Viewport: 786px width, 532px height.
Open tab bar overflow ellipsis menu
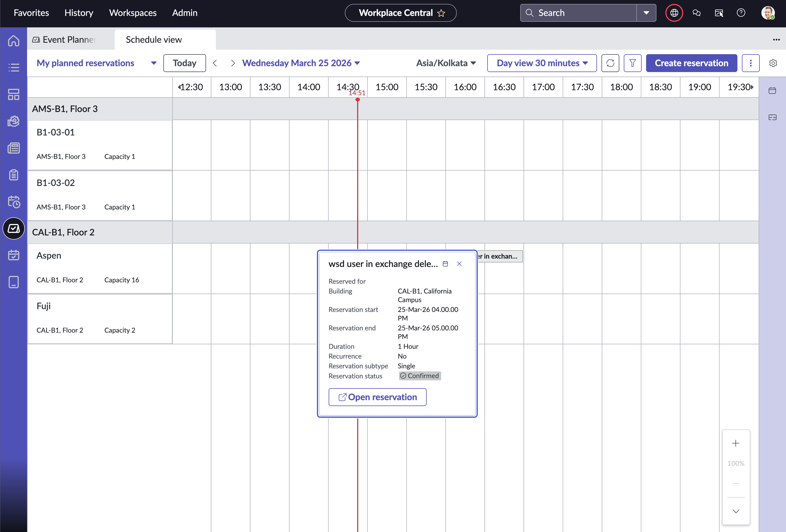776,40
